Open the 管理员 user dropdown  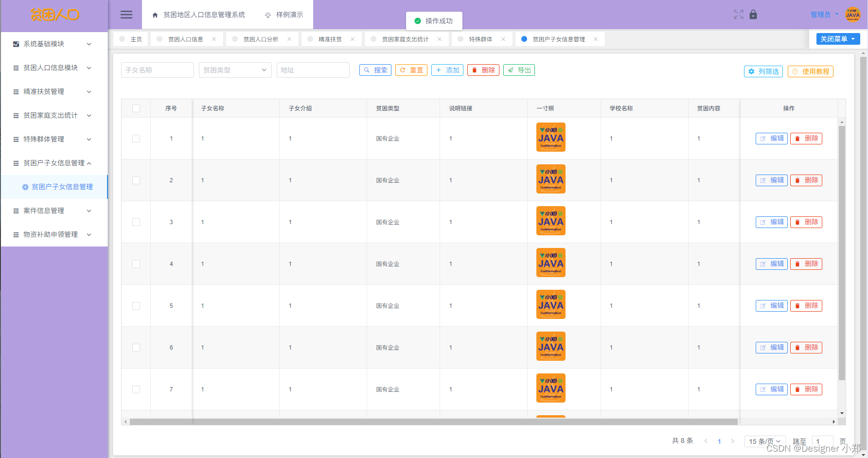[824, 15]
